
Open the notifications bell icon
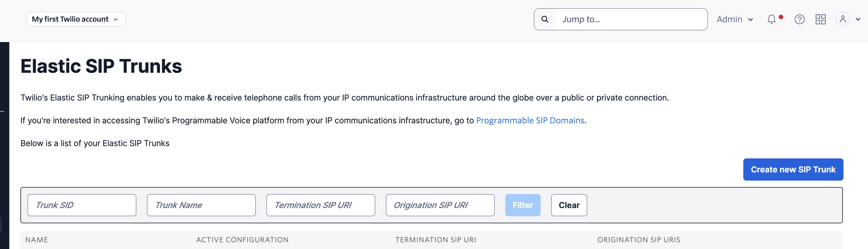tap(771, 19)
